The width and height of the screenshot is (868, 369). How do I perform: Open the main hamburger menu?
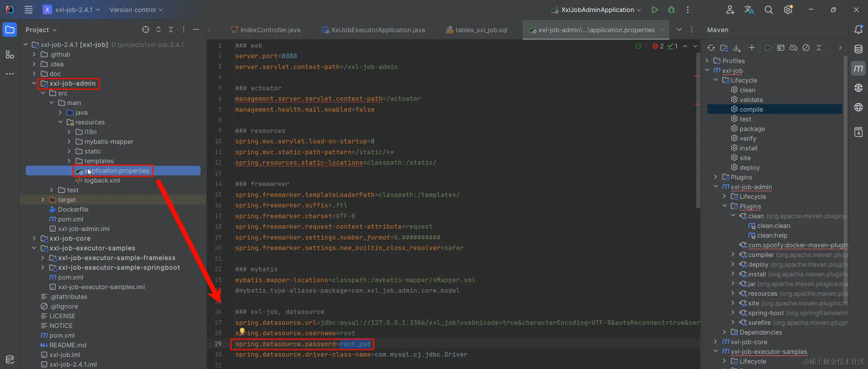(28, 10)
